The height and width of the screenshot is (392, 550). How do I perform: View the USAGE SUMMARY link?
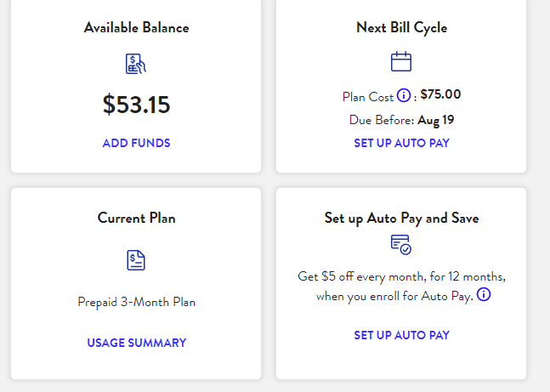pos(136,343)
